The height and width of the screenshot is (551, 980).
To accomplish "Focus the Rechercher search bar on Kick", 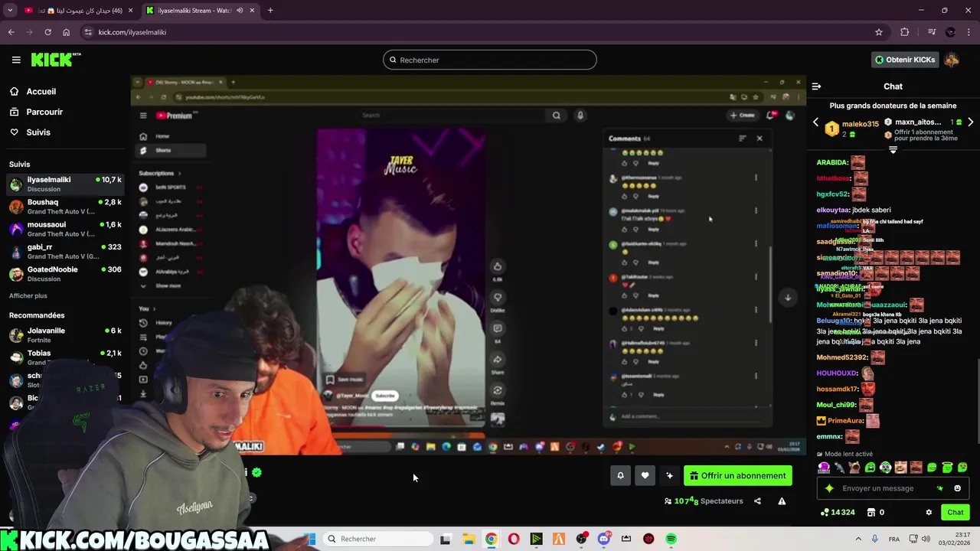I will coord(490,60).
